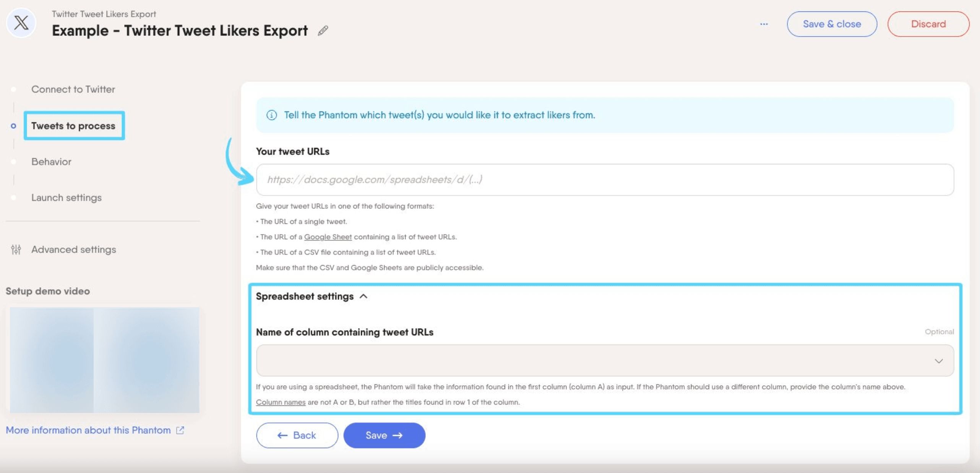The image size is (980, 473).
Task: Click the Setup demo video heading
Action: click(48, 291)
